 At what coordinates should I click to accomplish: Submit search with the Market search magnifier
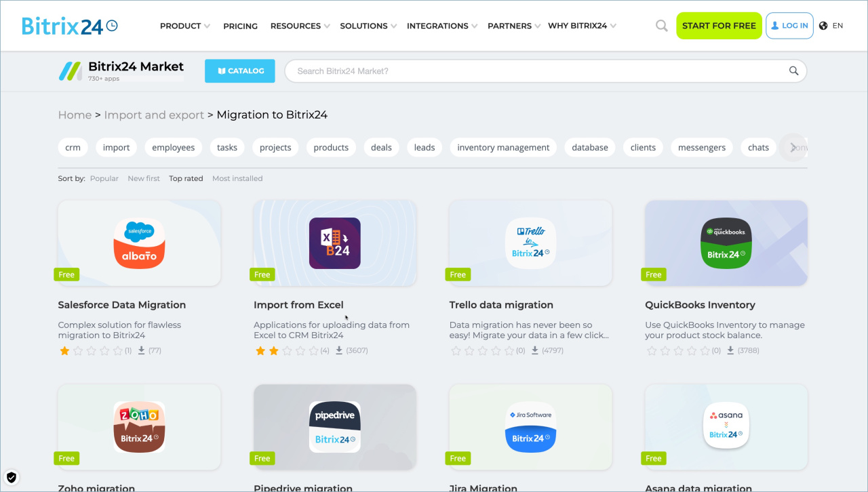click(794, 71)
